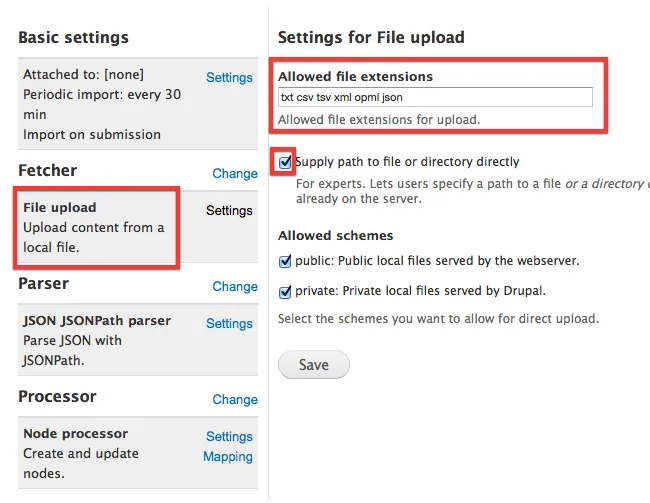Toggle the private local files scheme checkbox

pyautogui.click(x=285, y=291)
